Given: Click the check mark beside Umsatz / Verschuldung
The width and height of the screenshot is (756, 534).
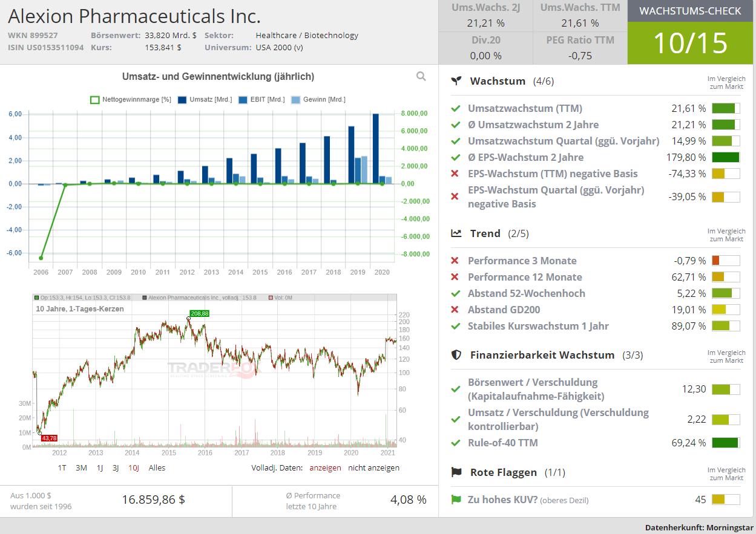Looking at the screenshot, I should coord(456,419).
